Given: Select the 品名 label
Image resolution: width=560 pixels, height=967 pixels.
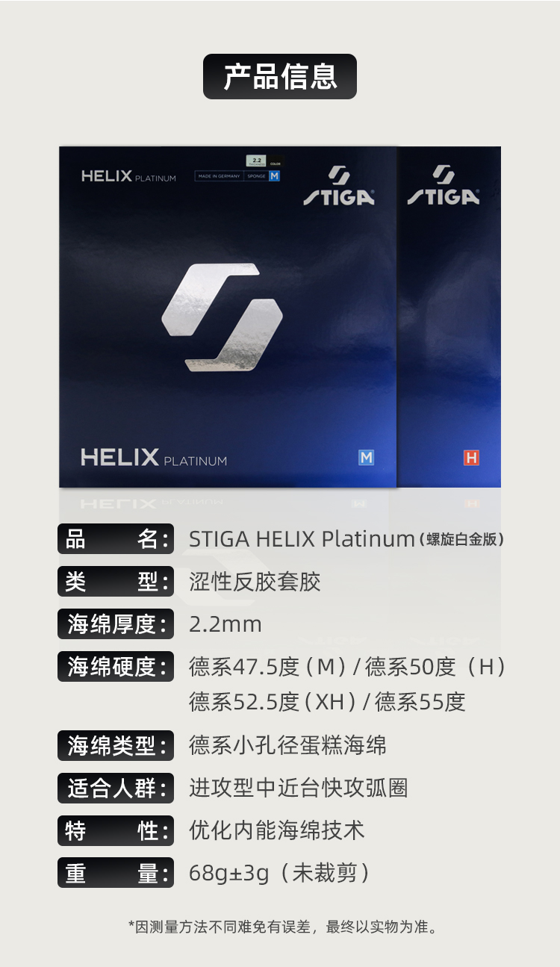Looking at the screenshot, I should pos(116,539).
